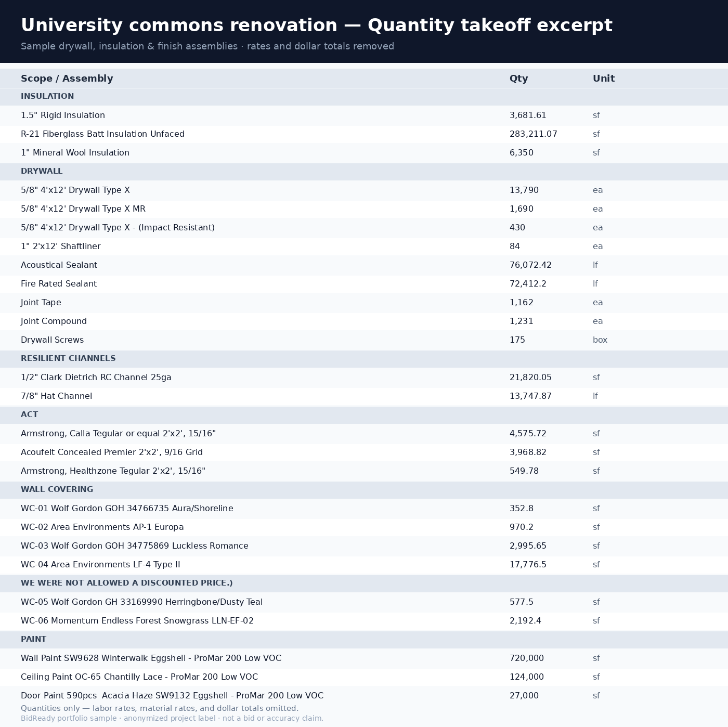Click the quantity 175
The image size is (728, 727).
(517, 340)
